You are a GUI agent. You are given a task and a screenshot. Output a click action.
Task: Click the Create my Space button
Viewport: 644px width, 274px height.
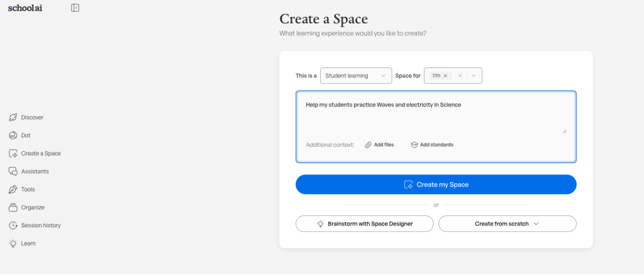(436, 185)
